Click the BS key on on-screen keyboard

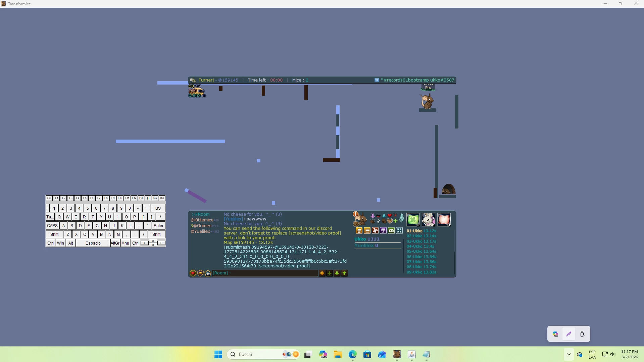click(158, 208)
